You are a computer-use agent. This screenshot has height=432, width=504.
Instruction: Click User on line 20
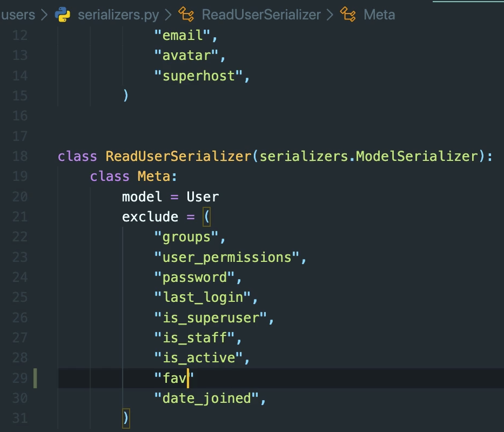click(x=203, y=197)
